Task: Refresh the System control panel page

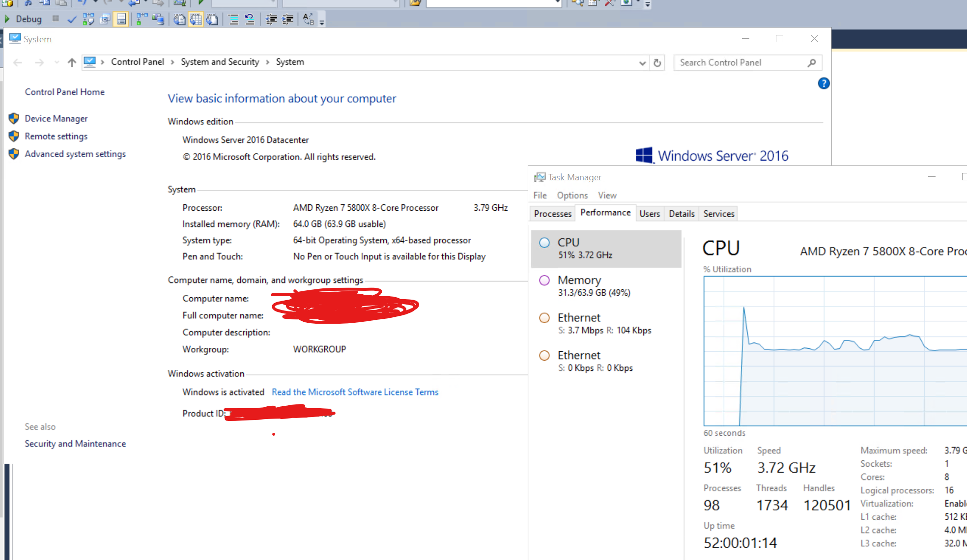Action: coord(657,63)
